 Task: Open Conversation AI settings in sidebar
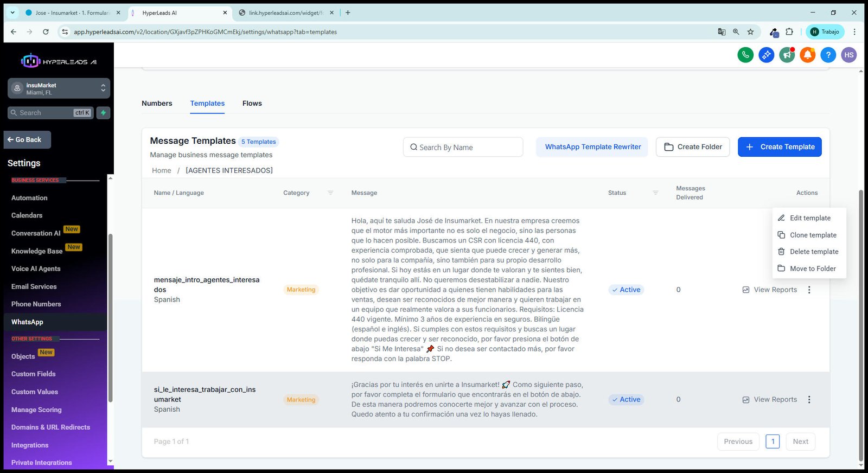[x=36, y=233]
